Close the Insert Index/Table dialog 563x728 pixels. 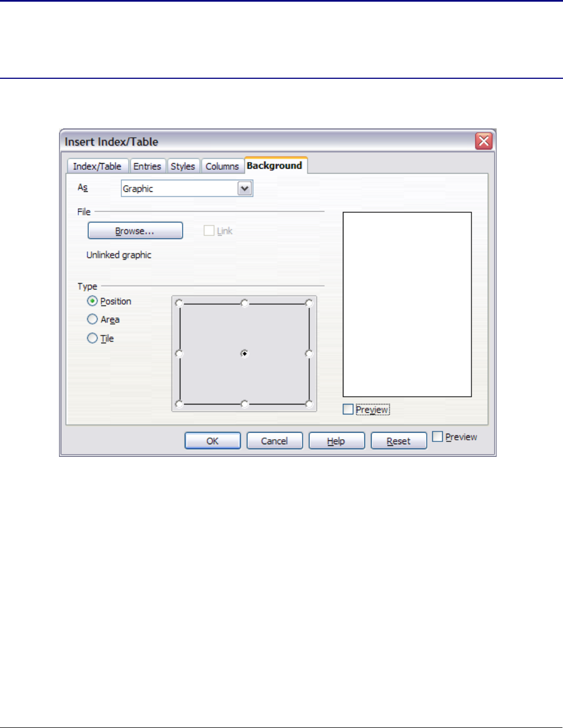tap(484, 142)
